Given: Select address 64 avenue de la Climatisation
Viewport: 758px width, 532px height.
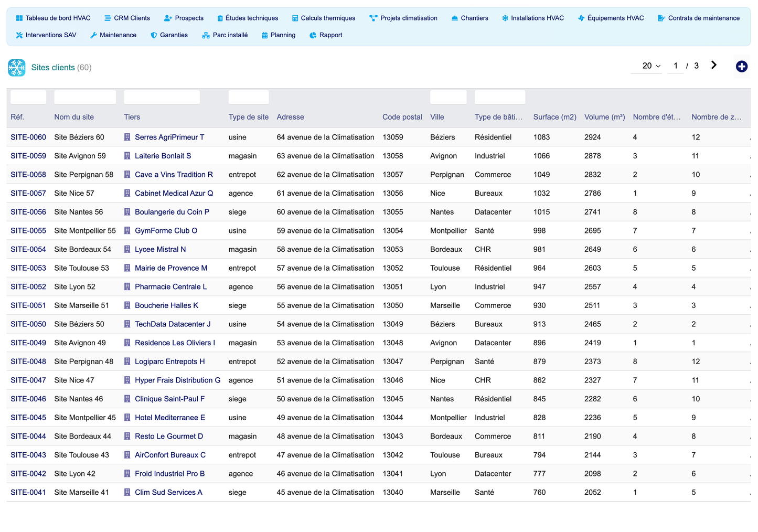Looking at the screenshot, I should click(326, 137).
